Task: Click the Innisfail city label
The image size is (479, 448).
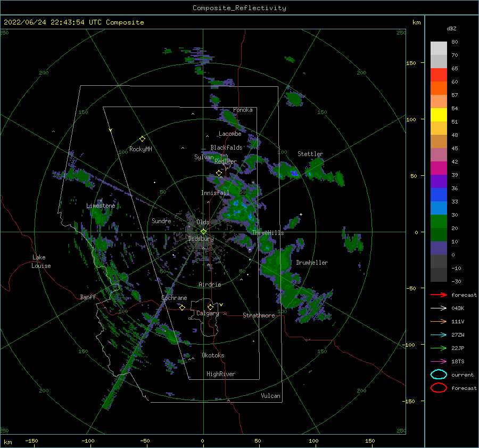Action: (215, 193)
